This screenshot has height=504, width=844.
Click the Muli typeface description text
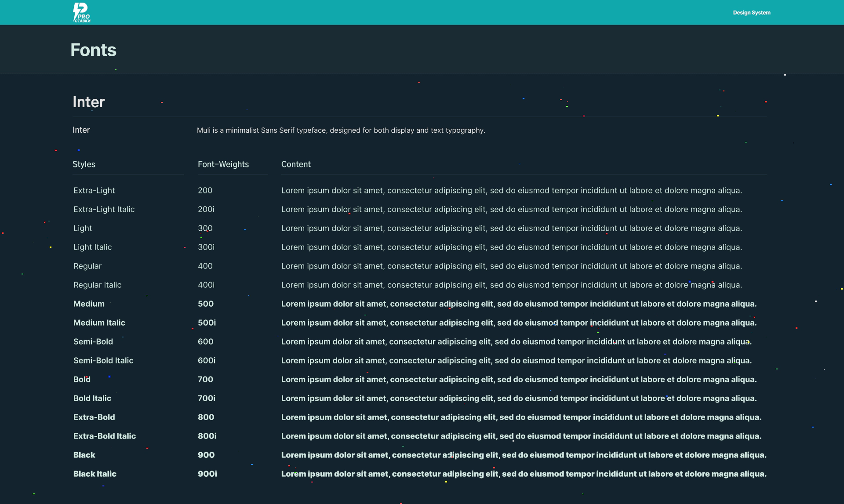(x=341, y=131)
